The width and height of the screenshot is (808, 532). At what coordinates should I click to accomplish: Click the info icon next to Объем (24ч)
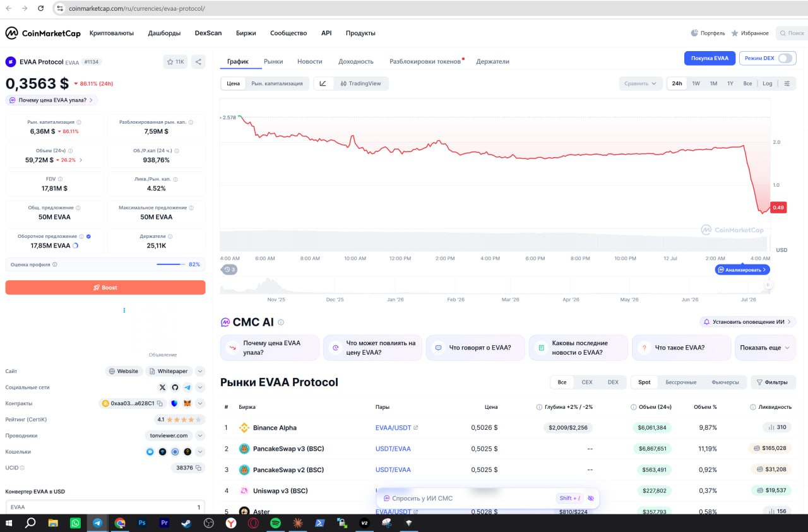[70, 151]
